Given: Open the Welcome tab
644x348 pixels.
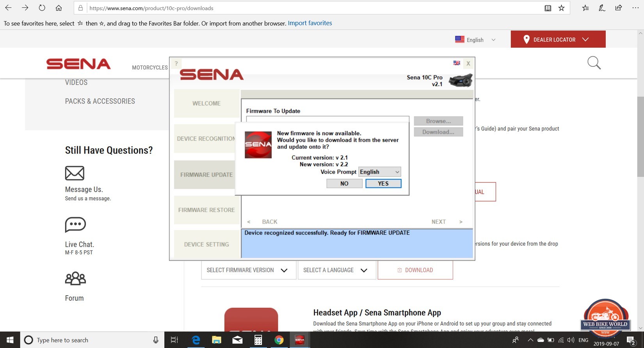Looking at the screenshot, I should (206, 104).
